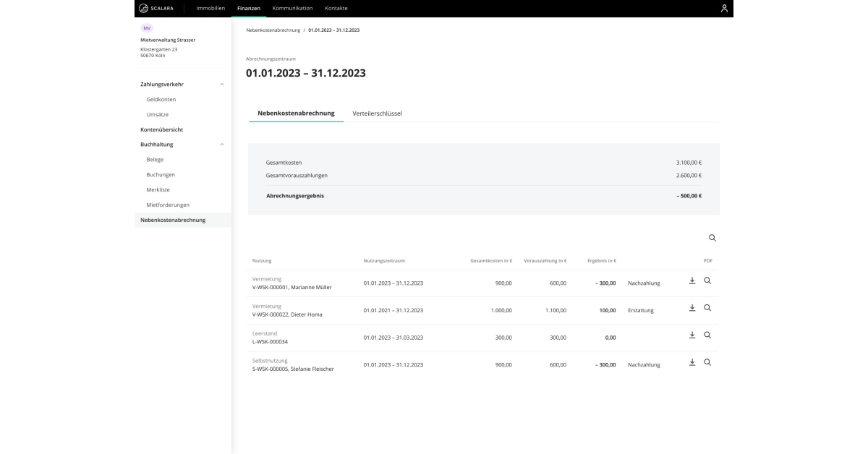Sort by Vorauszahlung in € column header
Viewport: 868px width, 454px height.
[545, 260]
